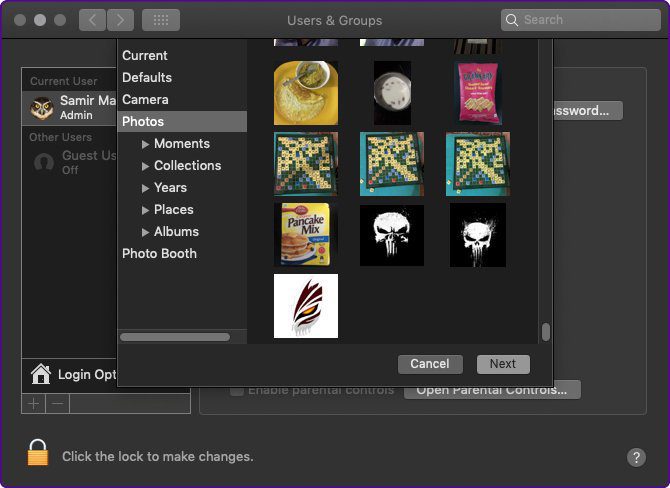Expand the Collections disclosure triangle

pos(145,166)
